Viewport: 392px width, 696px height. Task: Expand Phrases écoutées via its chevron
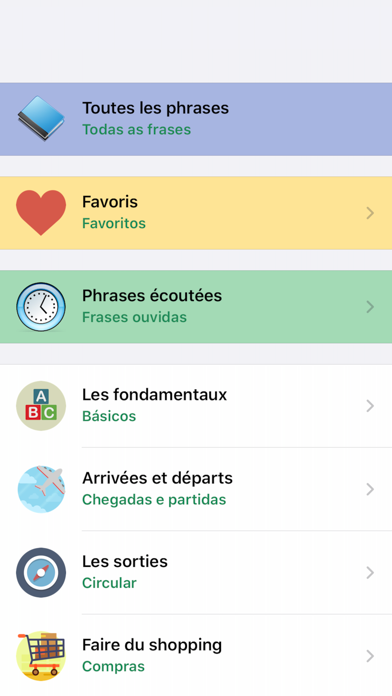(370, 307)
